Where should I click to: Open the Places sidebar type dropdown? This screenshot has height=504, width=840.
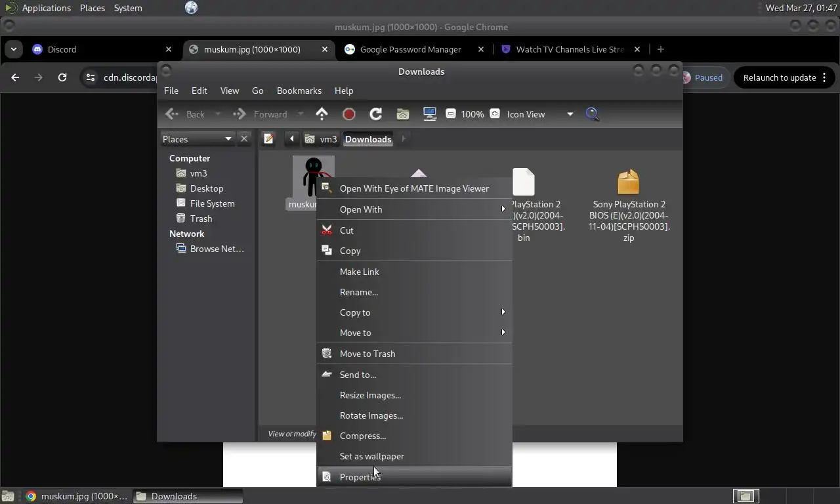(x=198, y=138)
